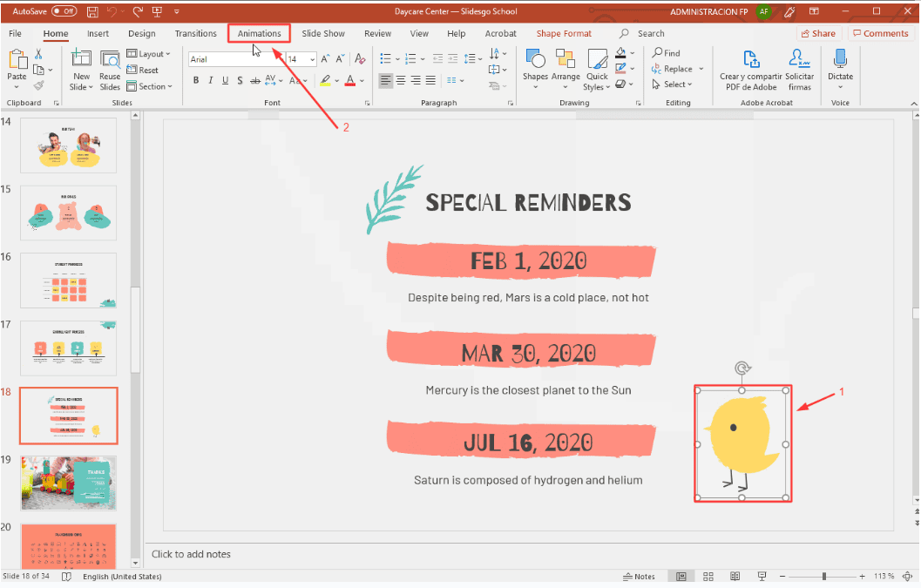This screenshot has width=921, height=588.
Task: Toggle bold formatting
Action: pos(195,80)
